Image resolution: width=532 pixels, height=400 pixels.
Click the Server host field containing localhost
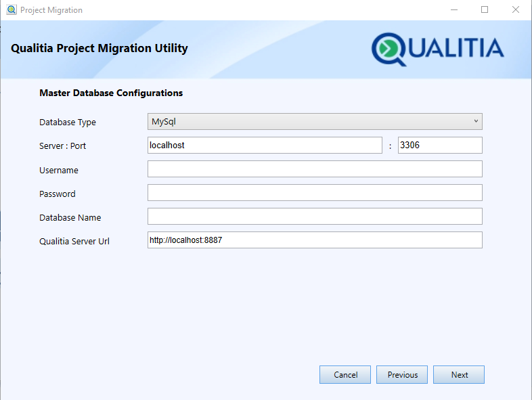[x=265, y=146]
